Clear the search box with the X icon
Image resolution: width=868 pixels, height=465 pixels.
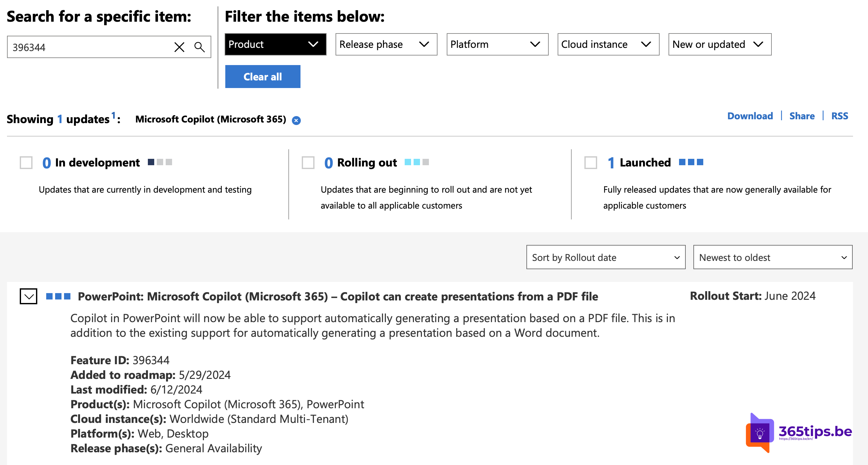tap(179, 47)
